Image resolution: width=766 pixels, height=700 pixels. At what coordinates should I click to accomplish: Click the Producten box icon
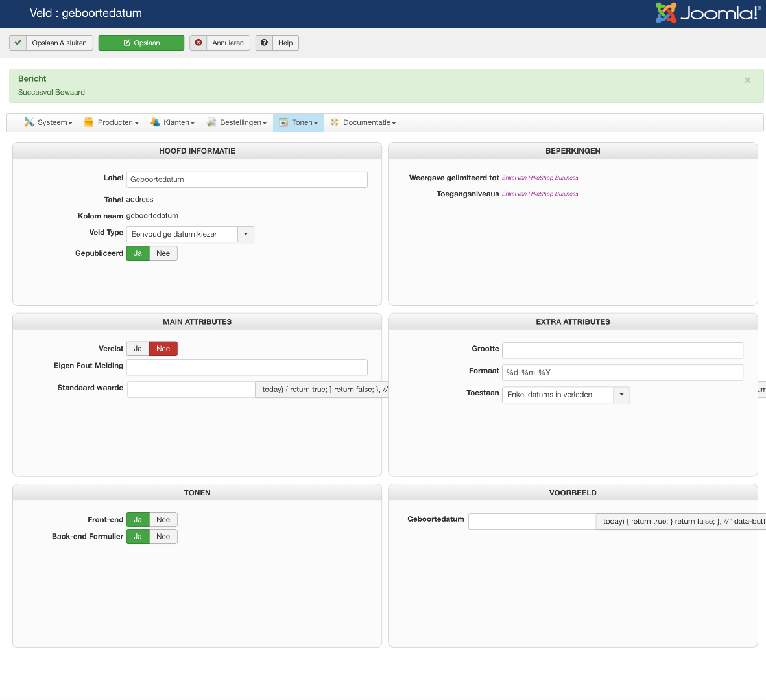click(x=88, y=122)
